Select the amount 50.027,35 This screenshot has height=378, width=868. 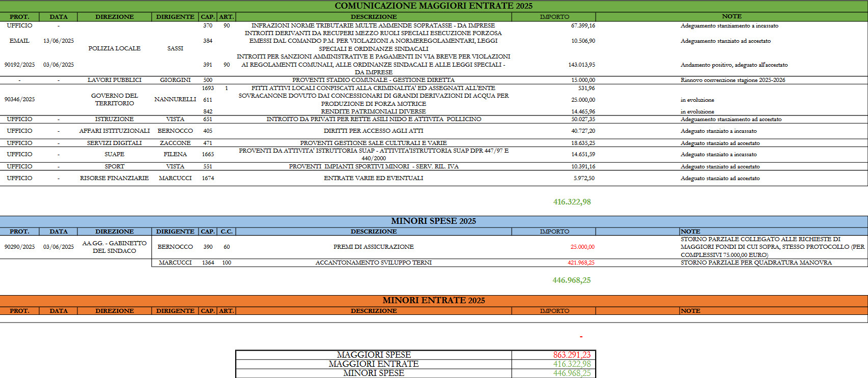pyautogui.click(x=583, y=119)
